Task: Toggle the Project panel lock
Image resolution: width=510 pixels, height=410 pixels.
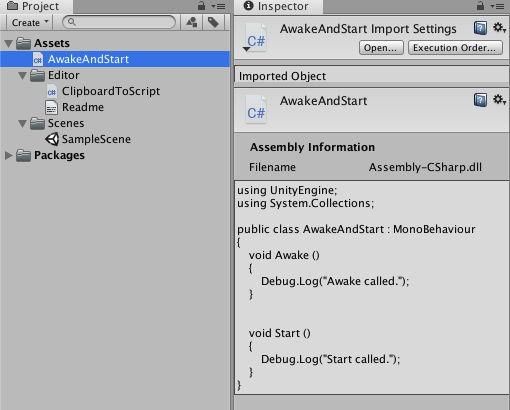Action: click(x=201, y=6)
